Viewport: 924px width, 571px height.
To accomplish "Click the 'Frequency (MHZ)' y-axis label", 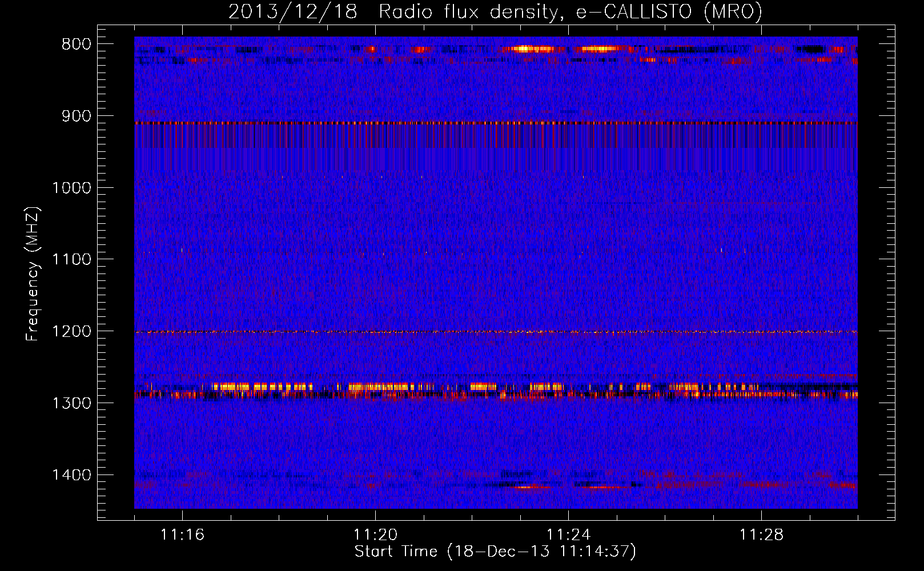I will (33, 274).
